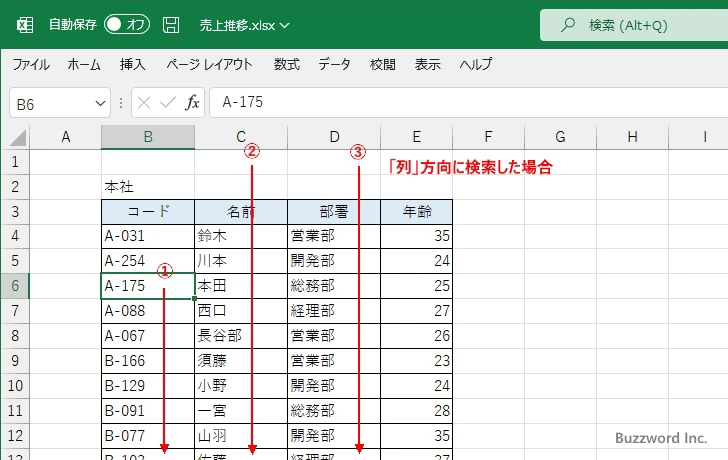Expand the 売上推移.xlsx file name dropdown
The image size is (728, 460).
285,26
